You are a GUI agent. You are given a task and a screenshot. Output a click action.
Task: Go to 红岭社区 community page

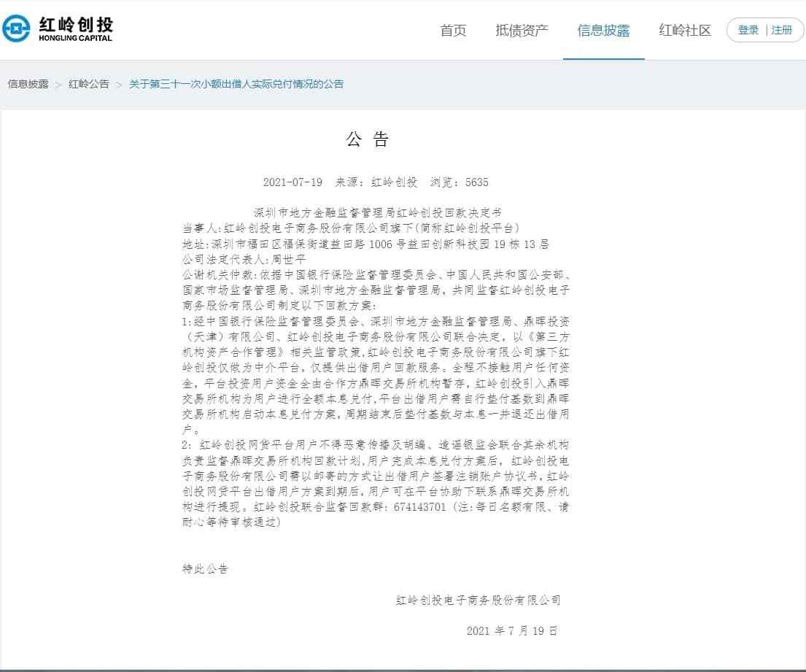coord(685,31)
